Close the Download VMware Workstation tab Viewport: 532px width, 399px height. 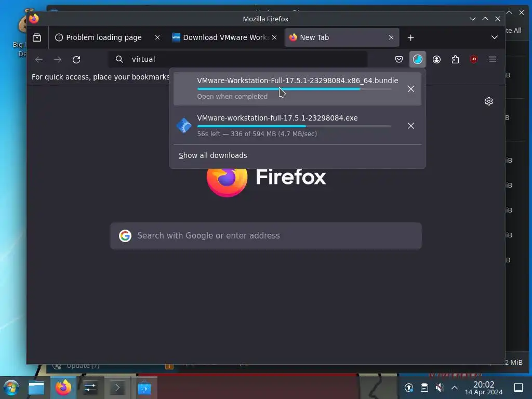tap(274, 37)
